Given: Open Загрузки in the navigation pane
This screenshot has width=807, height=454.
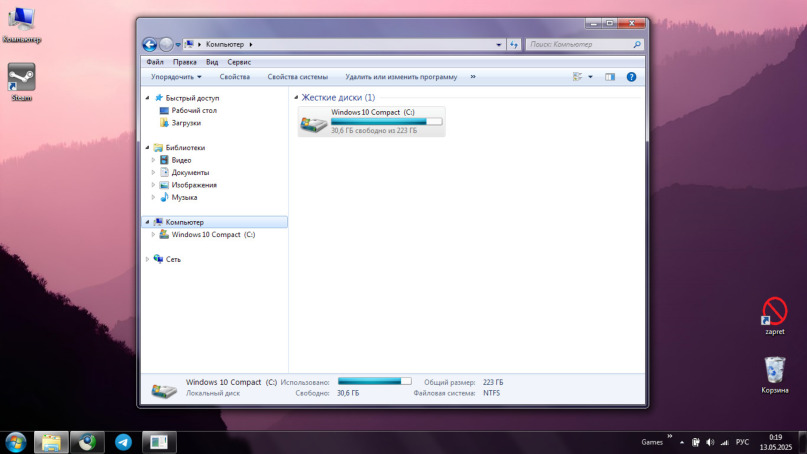Looking at the screenshot, I should [186, 123].
